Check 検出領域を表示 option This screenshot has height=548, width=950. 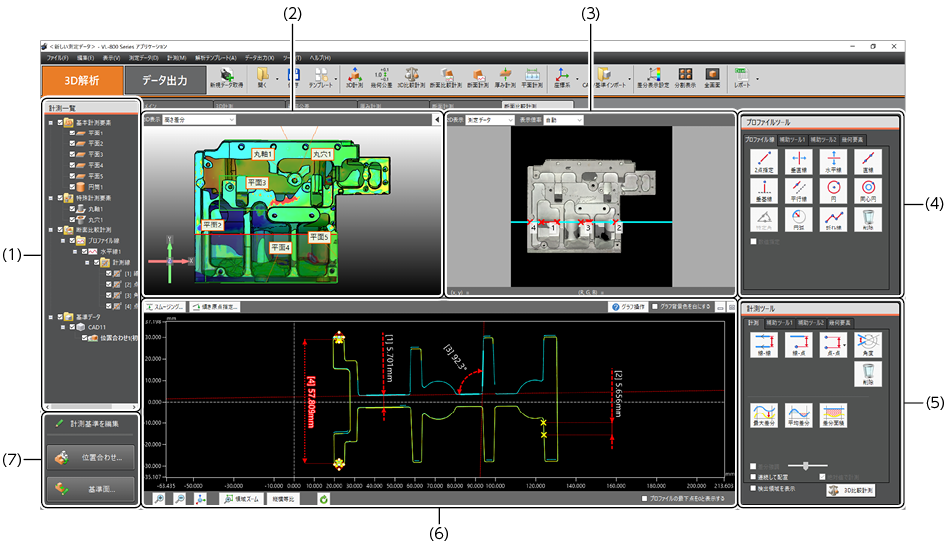[752, 488]
